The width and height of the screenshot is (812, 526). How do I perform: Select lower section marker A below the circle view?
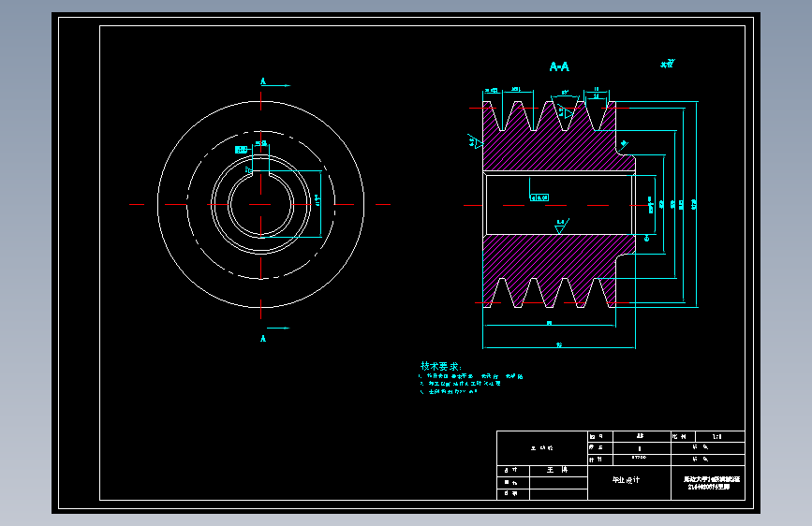[263, 338]
